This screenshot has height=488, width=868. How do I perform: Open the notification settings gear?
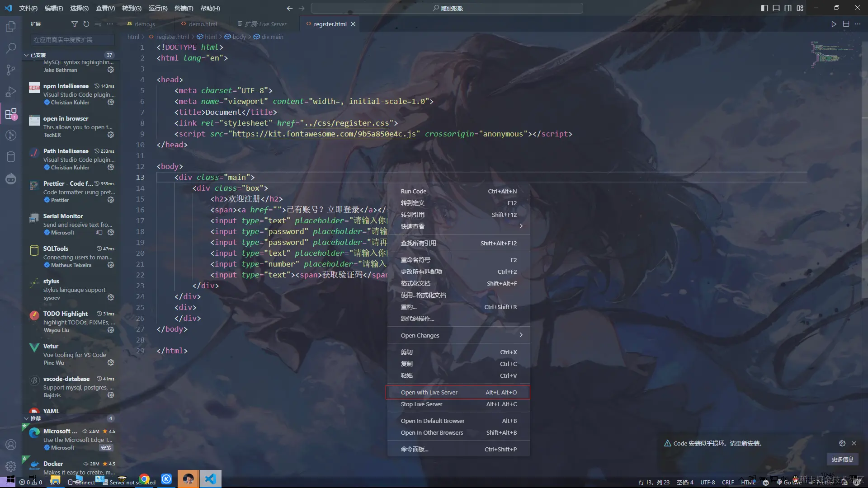[842, 443]
